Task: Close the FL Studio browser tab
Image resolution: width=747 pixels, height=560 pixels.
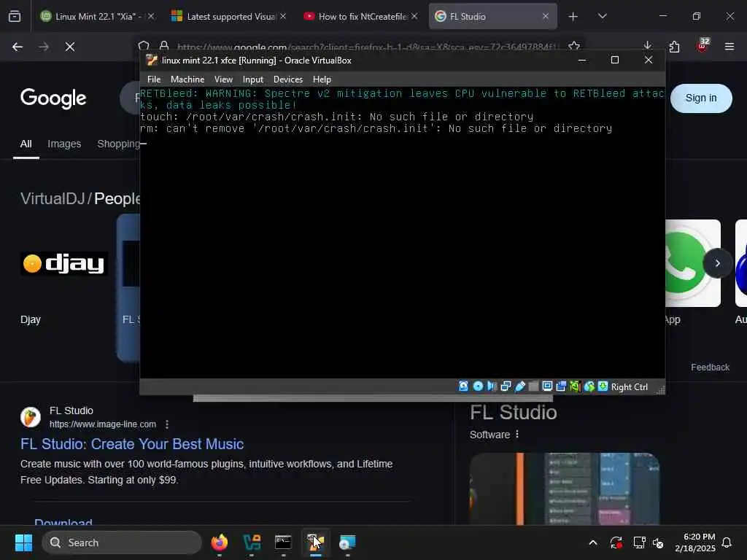Action: tap(546, 16)
